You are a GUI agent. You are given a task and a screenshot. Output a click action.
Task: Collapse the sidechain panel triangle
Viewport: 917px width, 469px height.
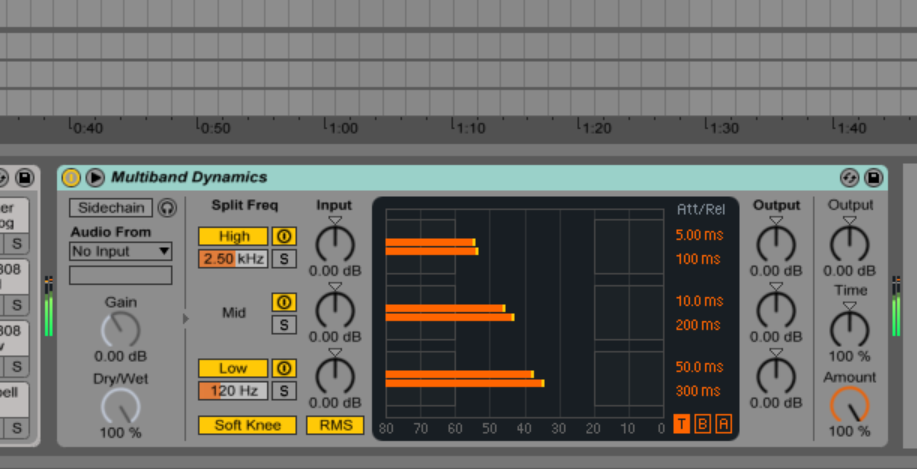click(x=184, y=319)
